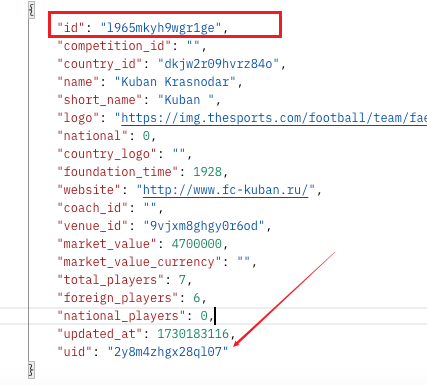Select the id value "l965mkyh9wgr1ge"
Screen dimensions: 427x385
click(x=161, y=28)
